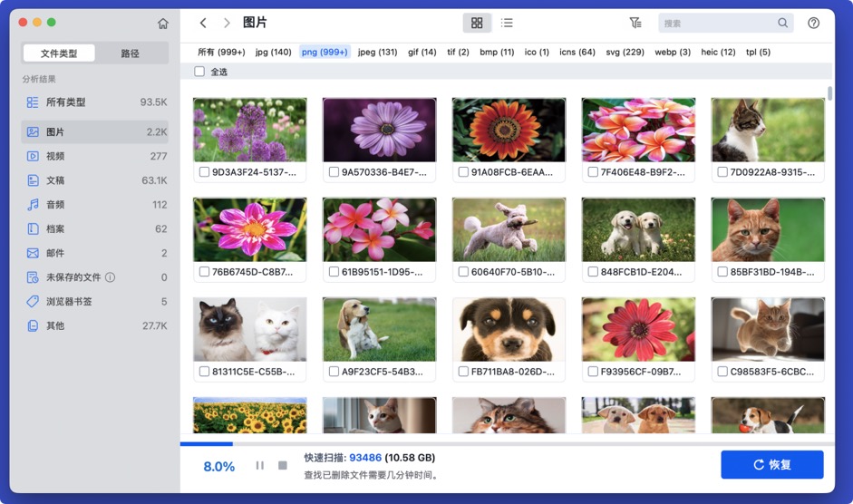Viewport: 853px width, 504px height.
Task: Open the 档案 category
Action: pyautogui.click(x=95, y=228)
